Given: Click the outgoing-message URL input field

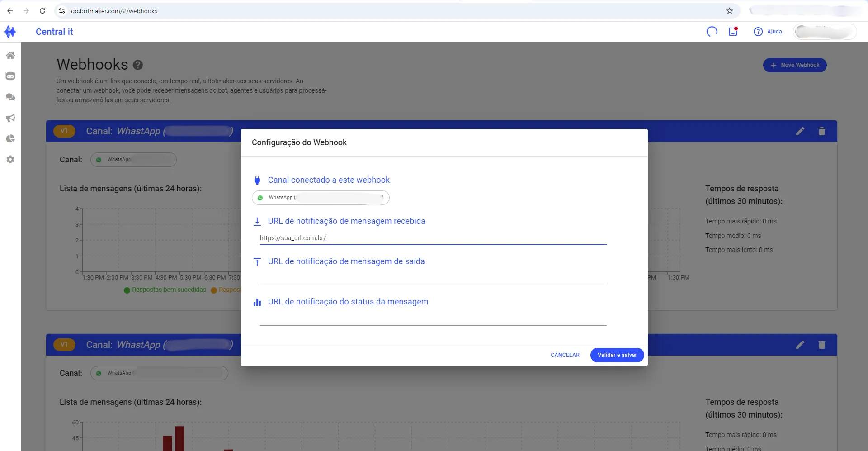Looking at the screenshot, I should pos(433,278).
